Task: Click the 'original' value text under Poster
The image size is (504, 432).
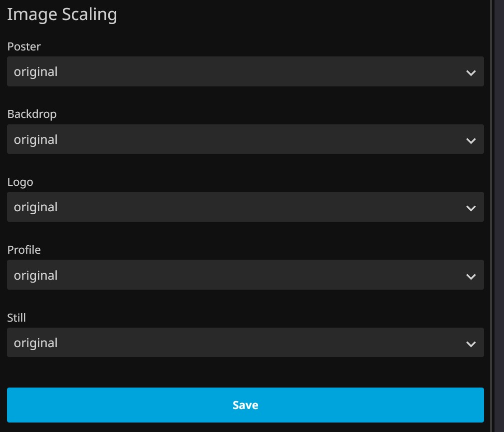Action: 36,71
